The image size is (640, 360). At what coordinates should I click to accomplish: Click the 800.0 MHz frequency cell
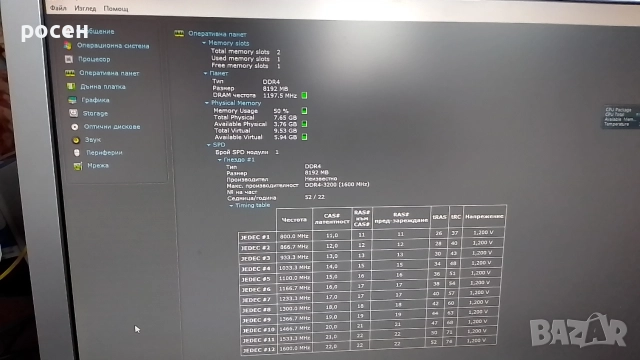(294, 236)
